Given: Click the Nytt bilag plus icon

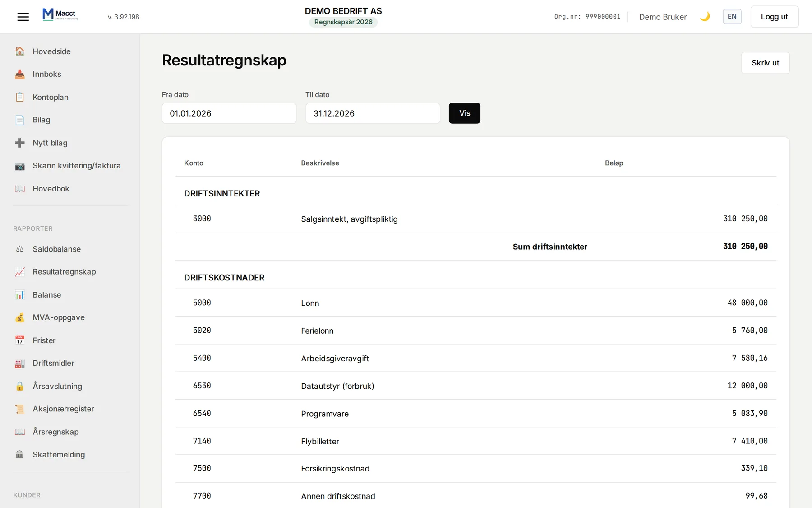Looking at the screenshot, I should coord(20,143).
